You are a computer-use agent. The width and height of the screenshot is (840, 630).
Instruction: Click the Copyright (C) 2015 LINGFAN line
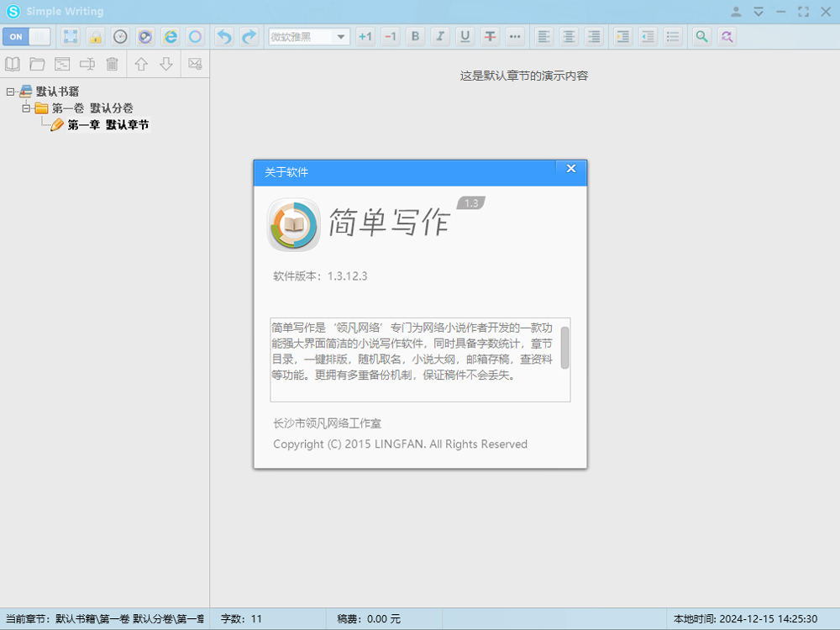(400, 444)
